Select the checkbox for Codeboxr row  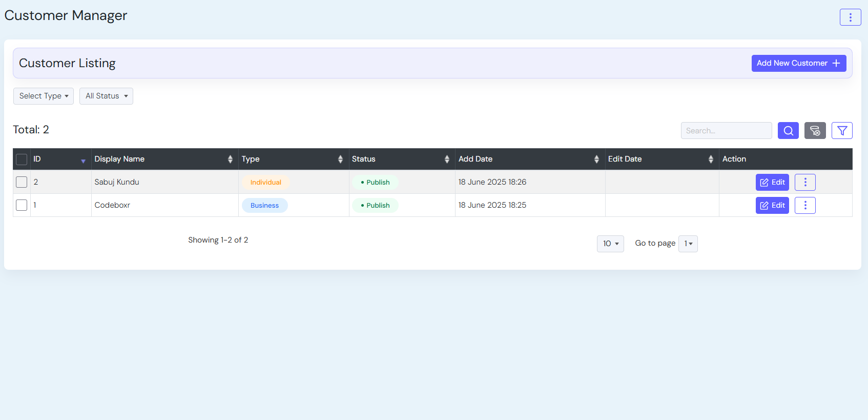point(22,205)
